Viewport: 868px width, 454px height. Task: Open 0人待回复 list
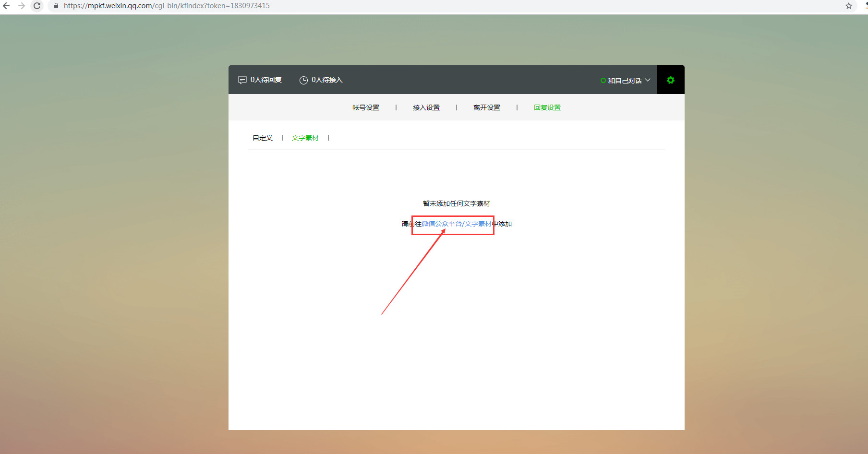pyautogui.click(x=266, y=80)
